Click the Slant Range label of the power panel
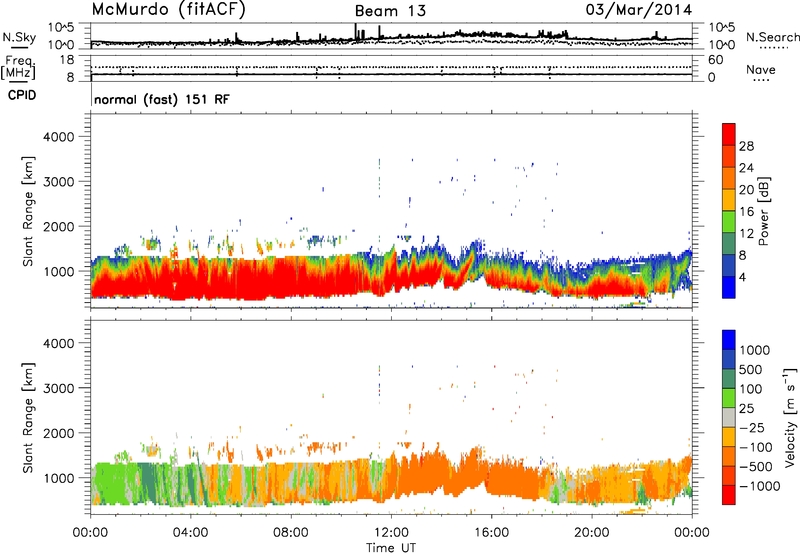This screenshot has height=554, width=800. (x=28, y=211)
